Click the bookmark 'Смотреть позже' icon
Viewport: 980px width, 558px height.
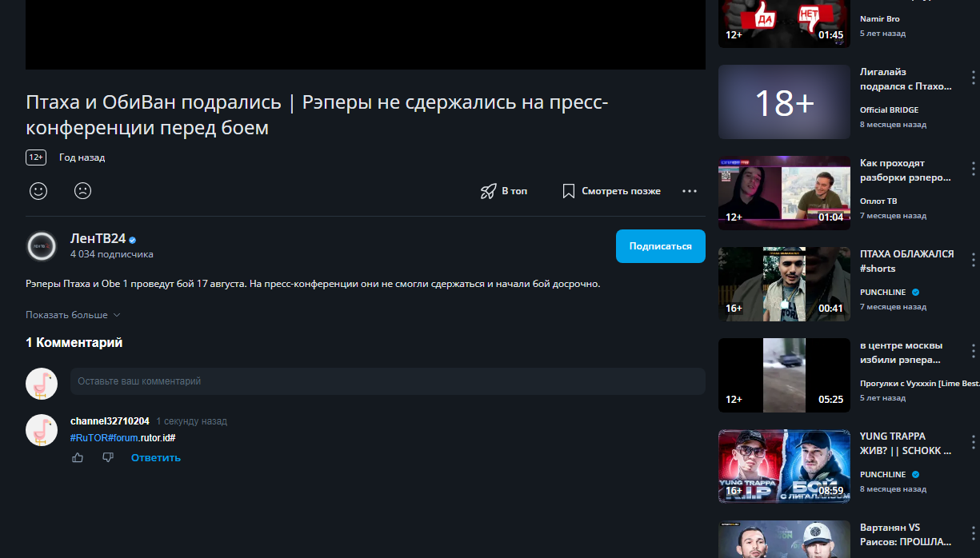coord(569,191)
